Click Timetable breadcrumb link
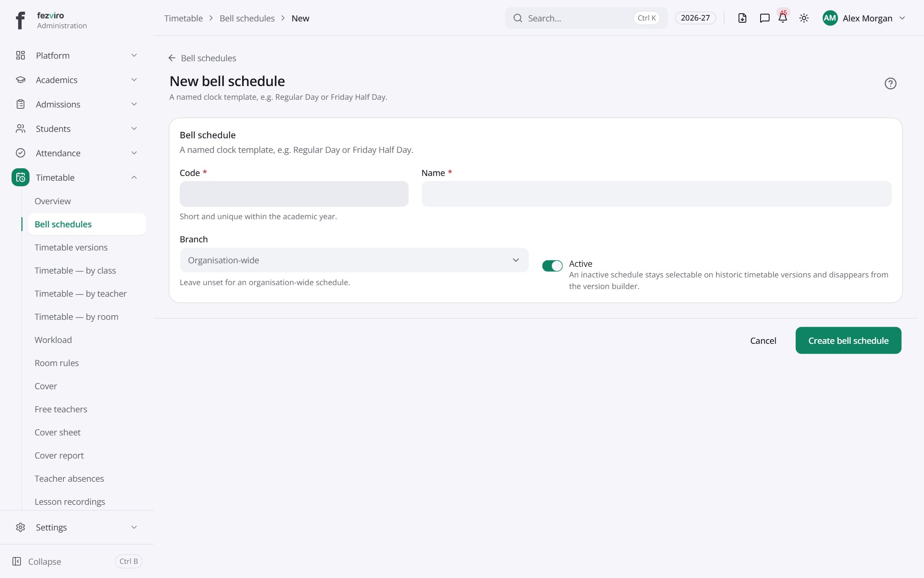The image size is (924, 578). [x=184, y=18]
